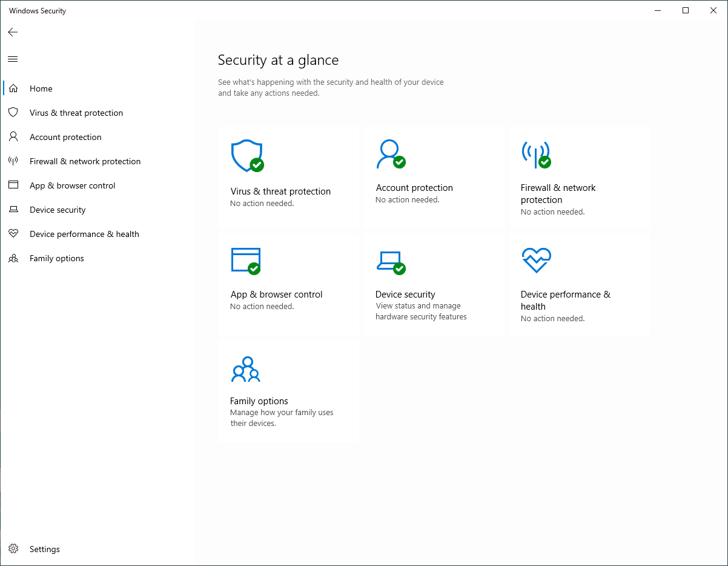This screenshot has width=728, height=566.
Task: Select Device security in the sidebar
Action: (x=58, y=210)
